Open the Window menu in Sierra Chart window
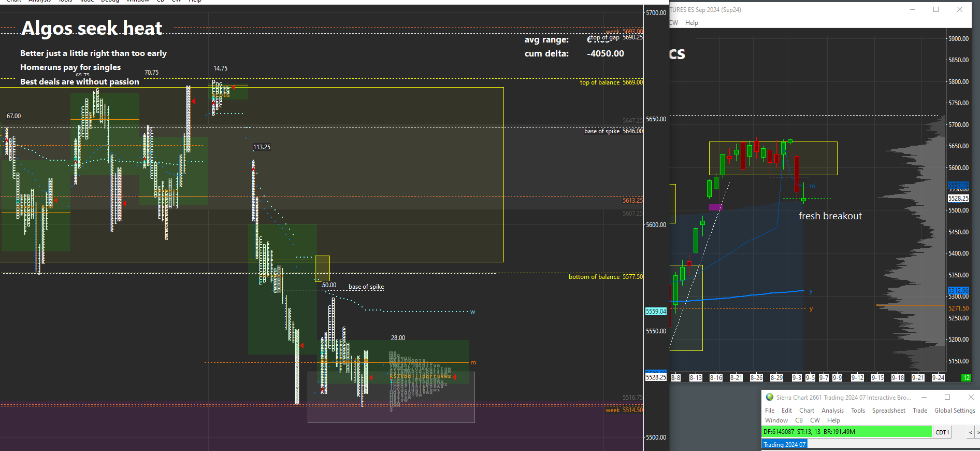The height and width of the screenshot is (451, 980). point(776,420)
